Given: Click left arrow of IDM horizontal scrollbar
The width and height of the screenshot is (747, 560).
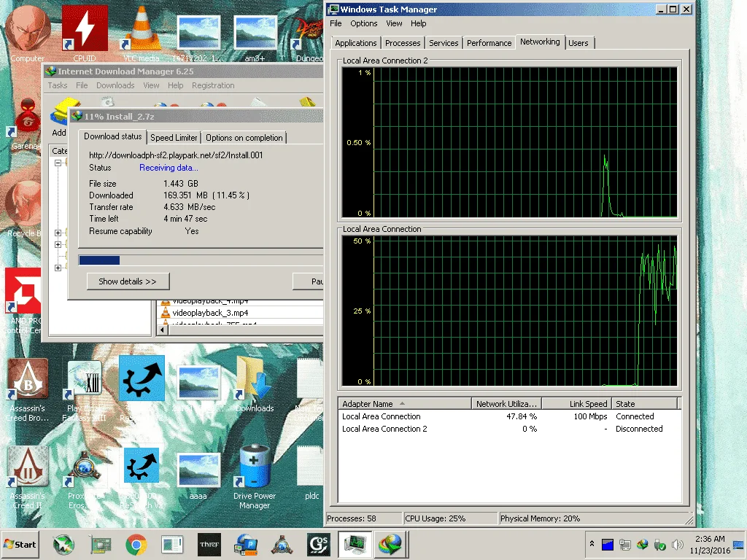Looking at the screenshot, I should click(x=163, y=330).
